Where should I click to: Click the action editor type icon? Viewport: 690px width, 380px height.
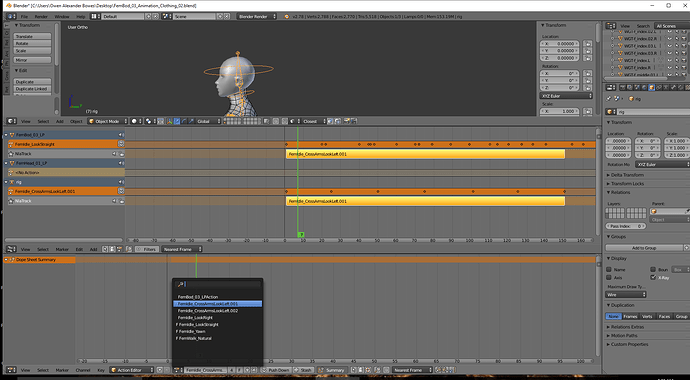coord(11,370)
